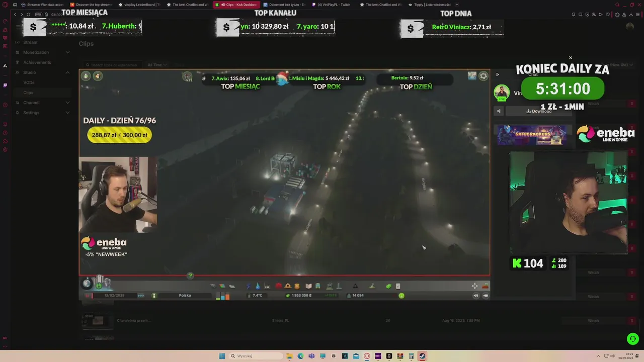Click the Stream broadcast icon
This screenshot has width=644, height=362.
(18, 42)
